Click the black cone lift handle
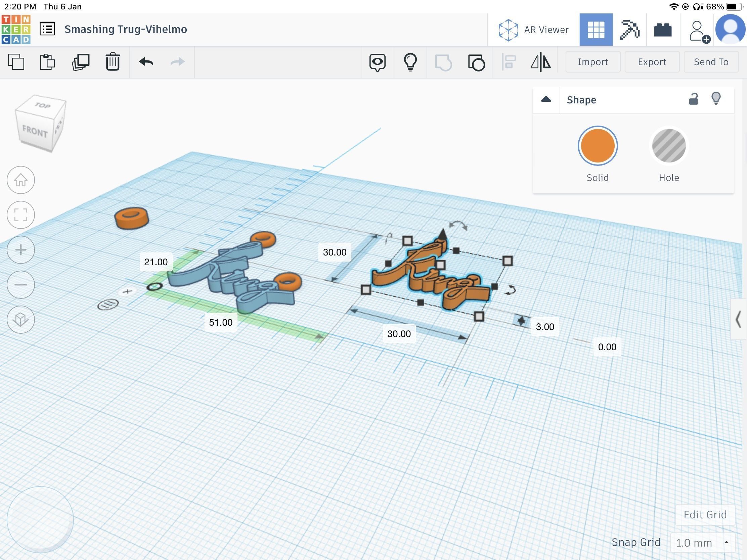Screen dimensions: 747x560 (x=443, y=234)
